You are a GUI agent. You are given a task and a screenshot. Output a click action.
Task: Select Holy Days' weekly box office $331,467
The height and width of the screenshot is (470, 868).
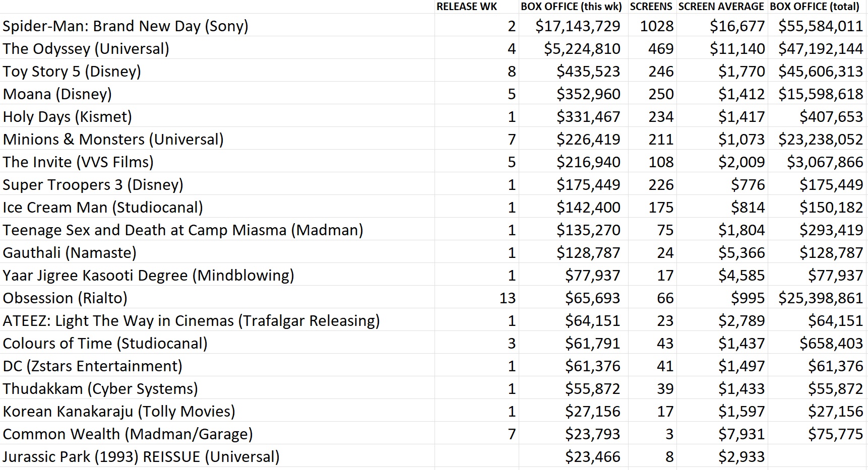point(588,117)
